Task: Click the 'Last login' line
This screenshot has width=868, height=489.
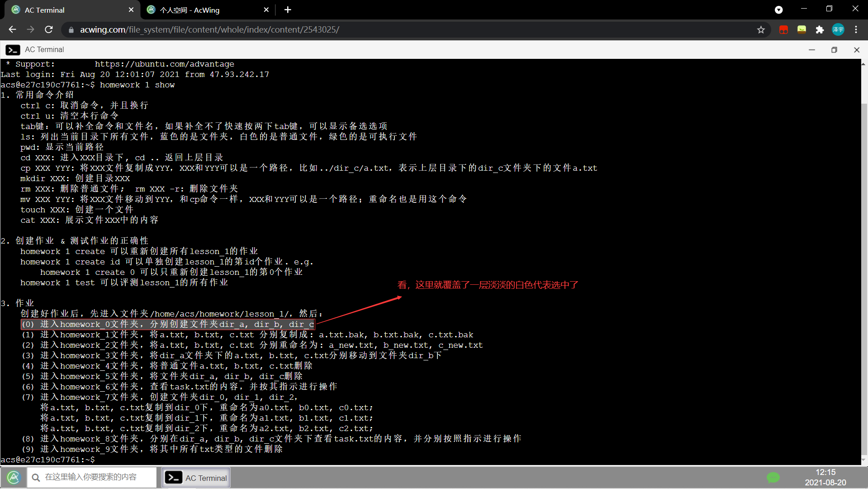Action: (x=135, y=74)
